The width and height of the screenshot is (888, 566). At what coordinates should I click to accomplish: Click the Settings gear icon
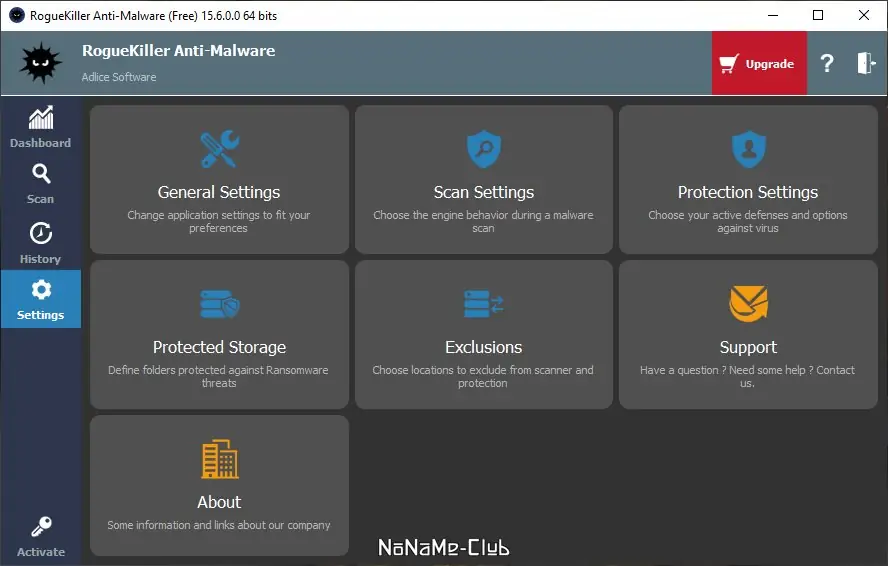[41, 290]
